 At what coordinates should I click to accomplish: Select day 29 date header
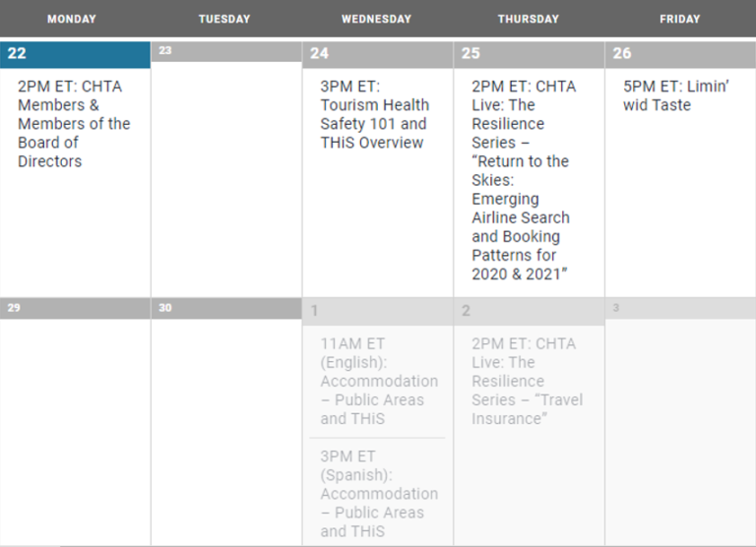click(x=75, y=309)
